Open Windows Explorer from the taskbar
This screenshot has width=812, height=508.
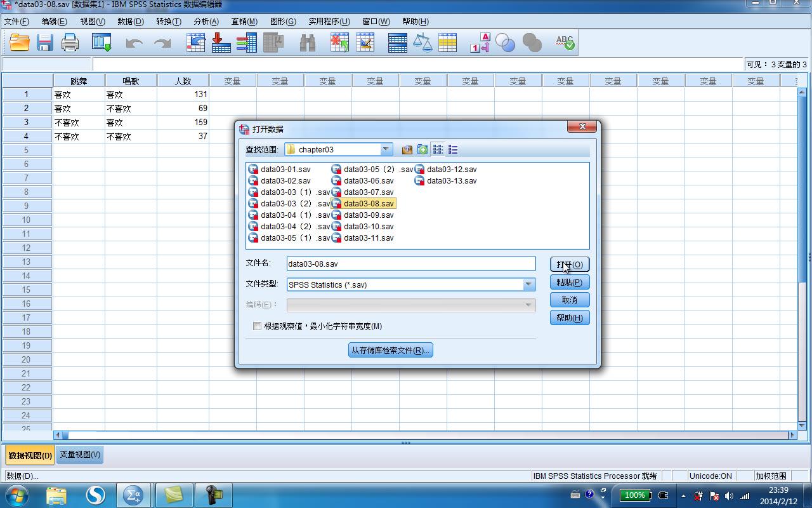click(56, 495)
